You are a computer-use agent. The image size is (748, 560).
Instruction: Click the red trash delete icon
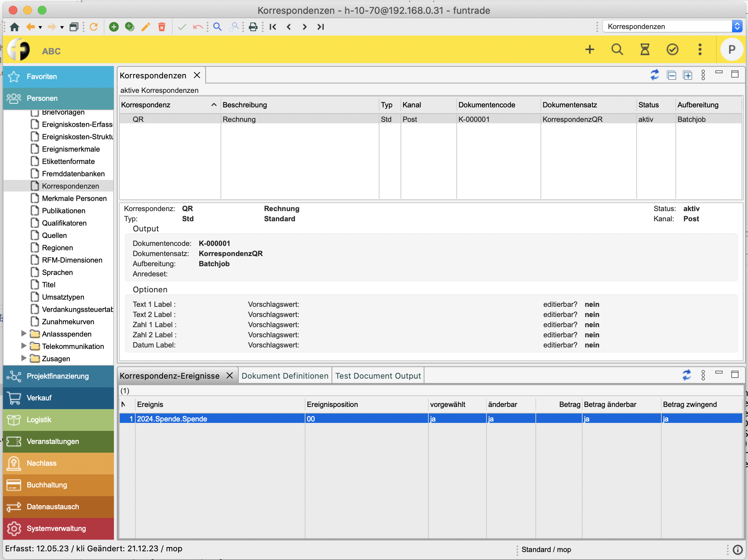[x=162, y=27]
